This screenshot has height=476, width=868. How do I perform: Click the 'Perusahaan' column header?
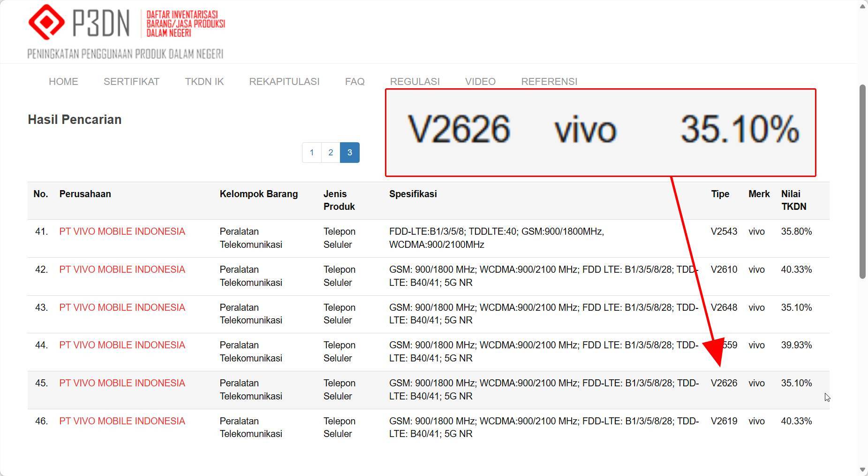tap(85, 194)
